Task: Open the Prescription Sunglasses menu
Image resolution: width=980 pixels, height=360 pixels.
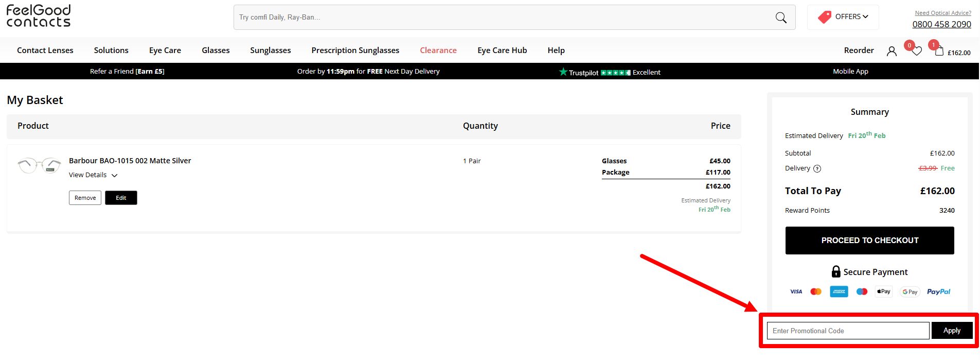Action: pyautogui.click(x=355, y=50)
